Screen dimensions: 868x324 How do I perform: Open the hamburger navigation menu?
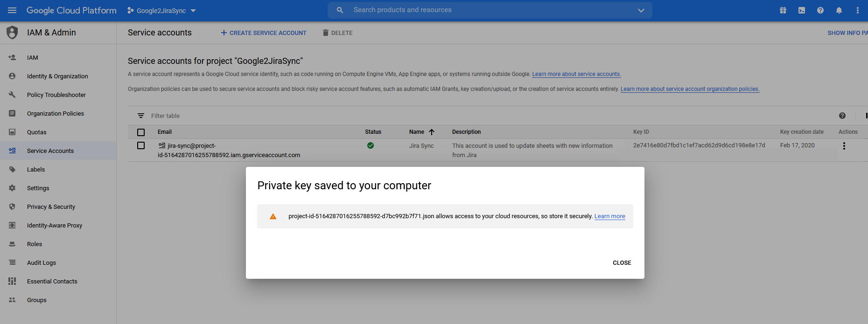click(12, 10)
